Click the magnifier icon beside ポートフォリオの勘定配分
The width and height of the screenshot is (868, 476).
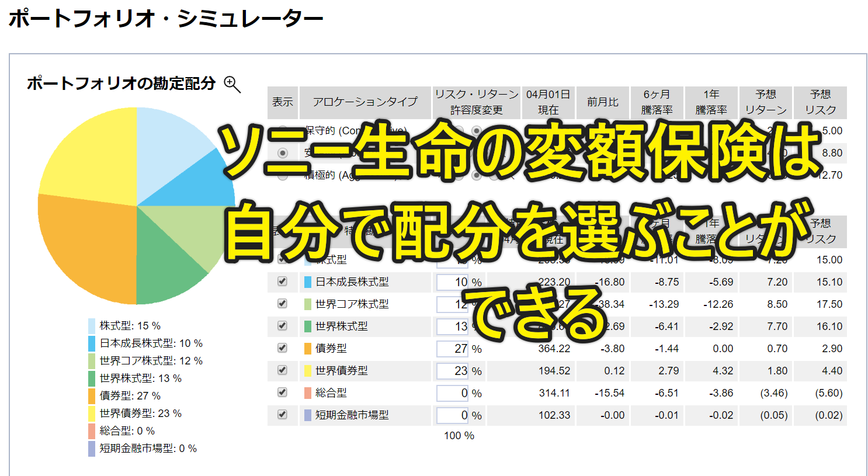[x=232, y=85]
